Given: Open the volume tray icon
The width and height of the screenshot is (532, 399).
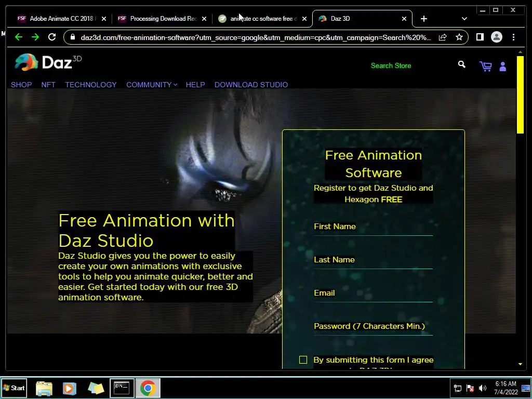Looking at the screenshot, I should pyautogui.click(x=483, y=388).
